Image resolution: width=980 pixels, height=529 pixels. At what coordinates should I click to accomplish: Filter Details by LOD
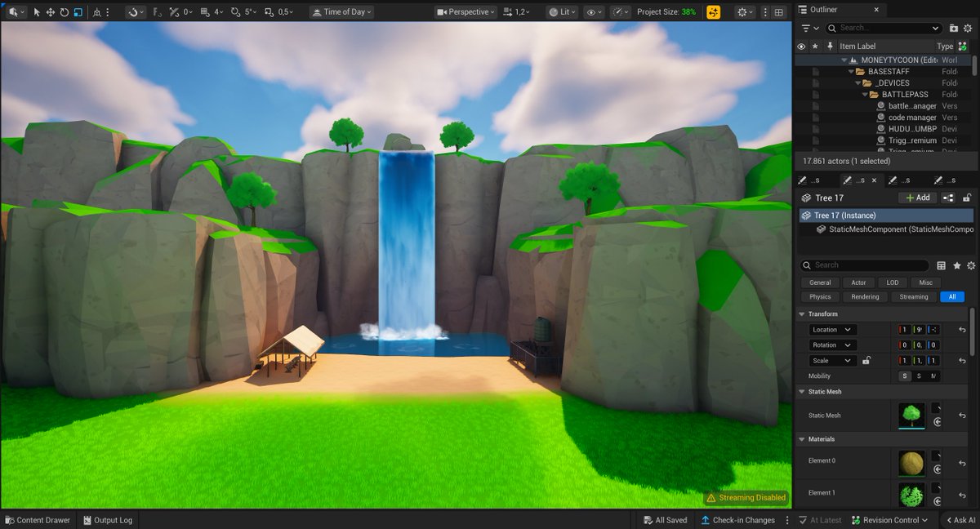click(x=893, y=282)
